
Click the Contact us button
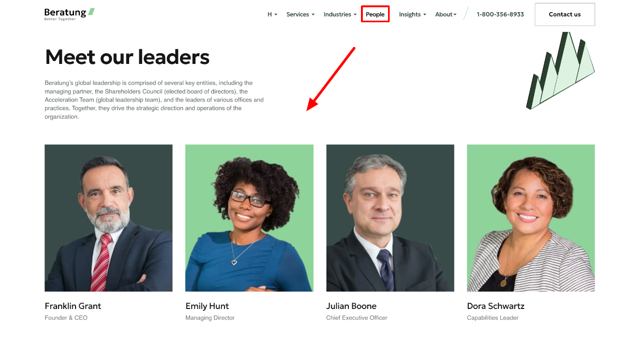click(565, 15)
